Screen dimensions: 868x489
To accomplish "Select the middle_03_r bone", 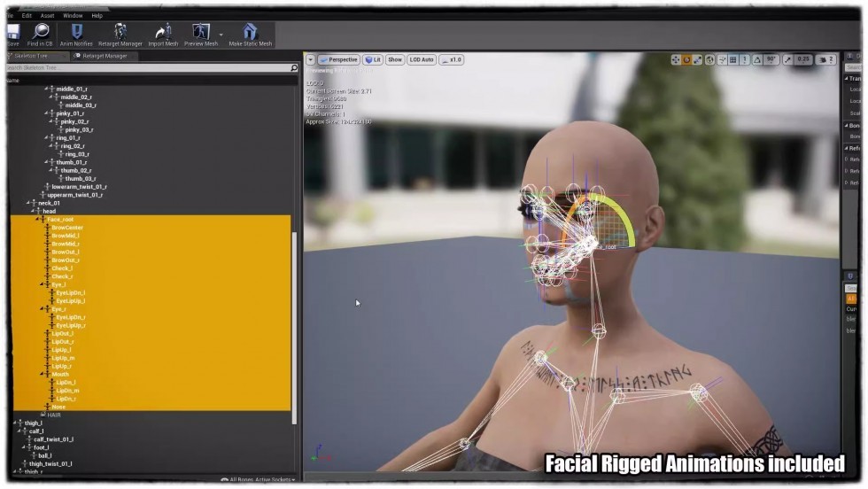I will [x=81, y=105].
